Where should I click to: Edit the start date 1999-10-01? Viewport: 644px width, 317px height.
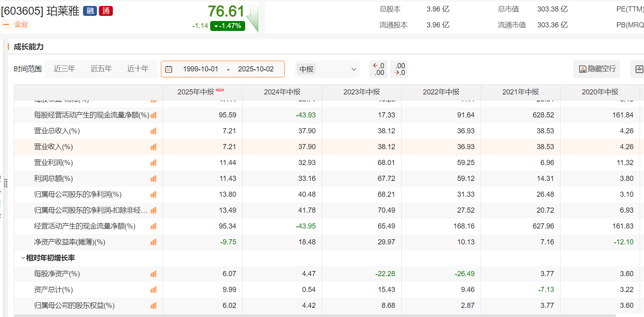(x=201, y=69)
